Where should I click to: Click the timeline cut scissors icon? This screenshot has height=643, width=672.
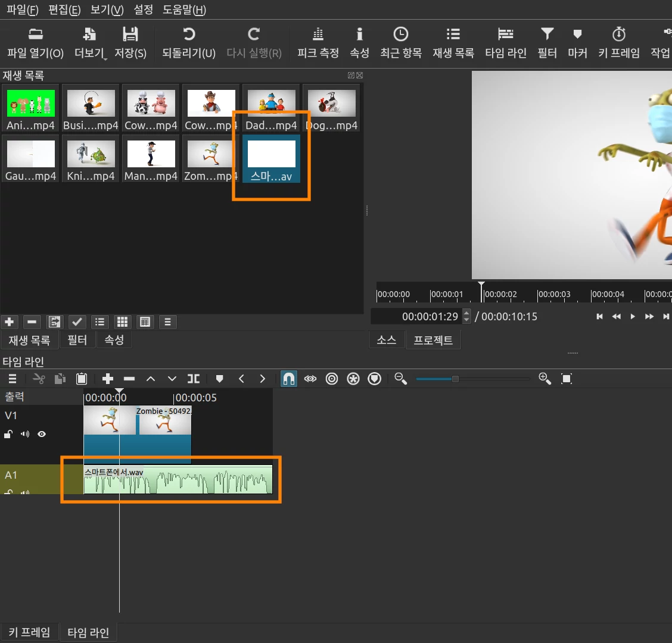click(39, 379)
